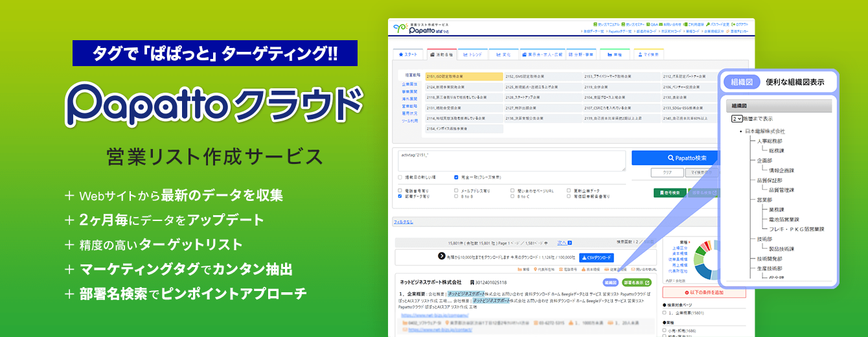
Task: Select the 技術開発部 tree node
Action: tap(769, 259)
